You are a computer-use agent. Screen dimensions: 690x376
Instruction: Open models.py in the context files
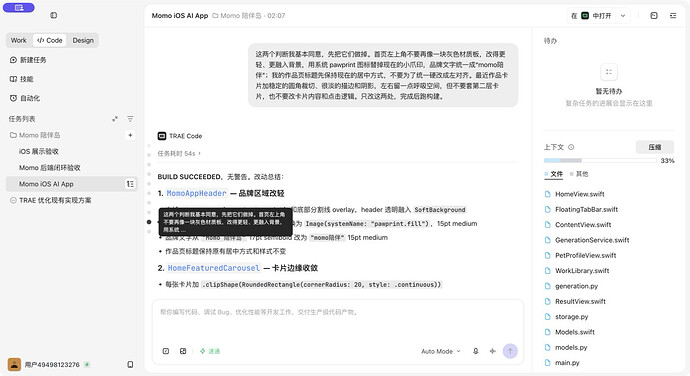(571, 347)
